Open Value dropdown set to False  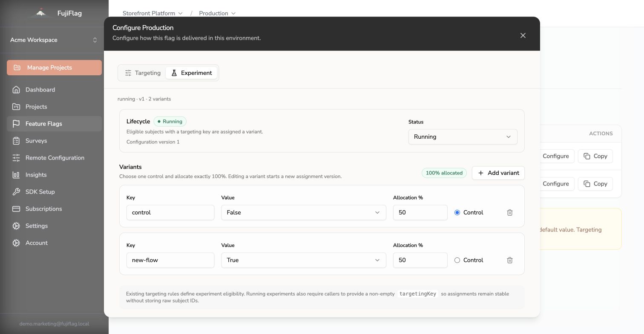(x=303, y=212)
